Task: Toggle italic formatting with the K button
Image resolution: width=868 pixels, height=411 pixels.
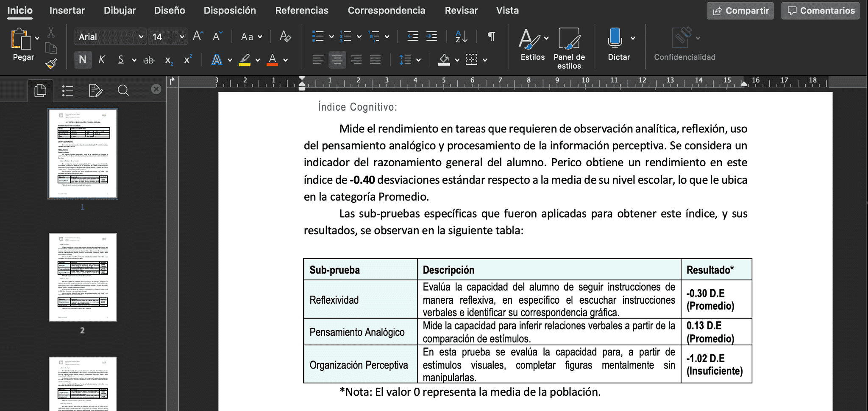Action: 102,59
